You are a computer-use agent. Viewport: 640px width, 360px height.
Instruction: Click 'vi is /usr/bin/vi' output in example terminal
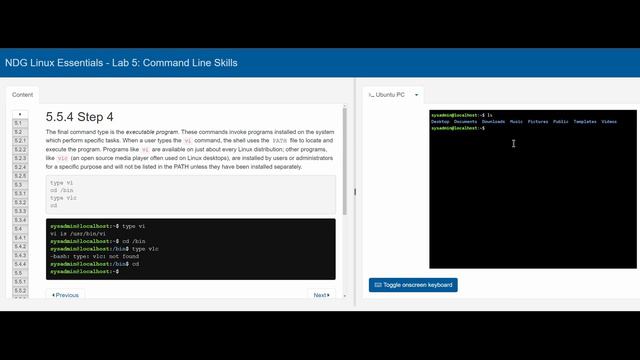tap(78, 233)
